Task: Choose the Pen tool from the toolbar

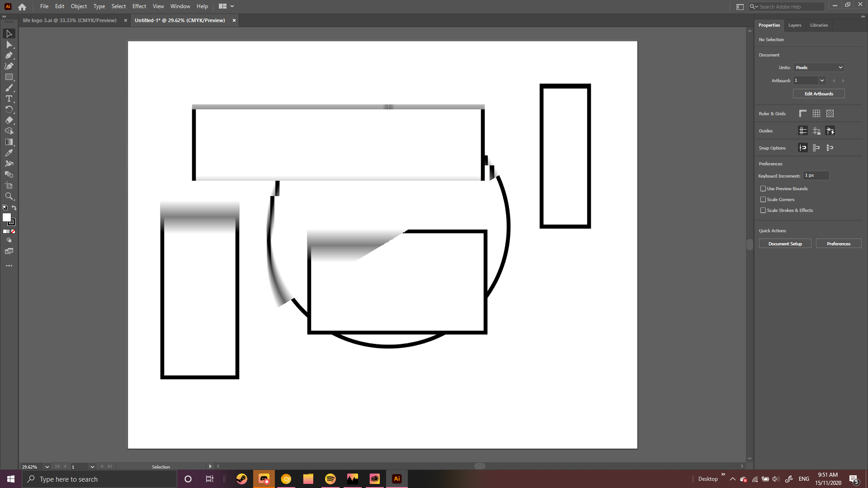Action: [9, 55]
